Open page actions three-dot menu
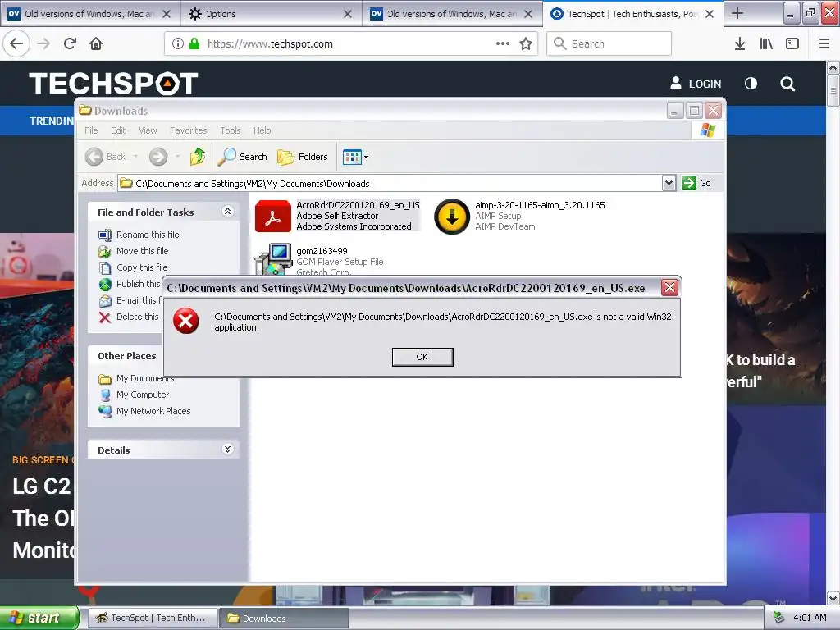This screenshot has width=840, height=630. click(503, 43)
